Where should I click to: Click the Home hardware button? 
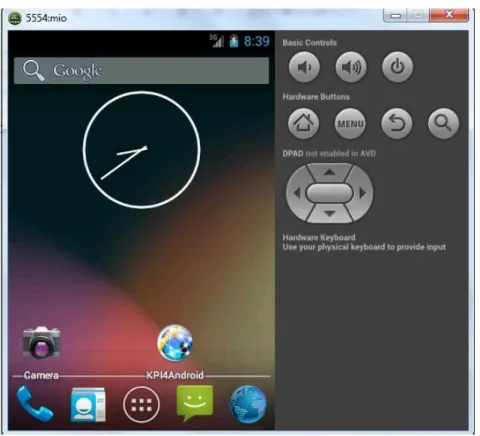point(303,123)
